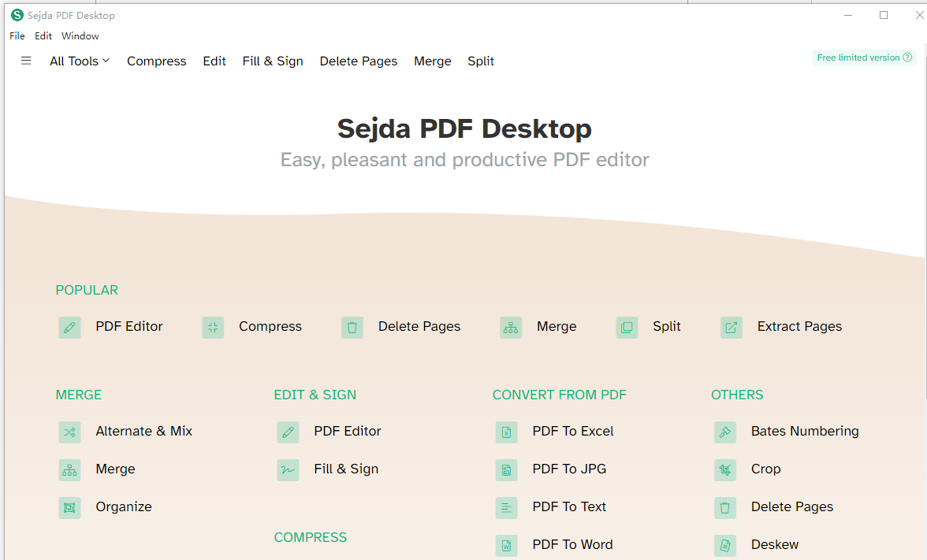Open the Deskew tool link
Viewport: 927px width, 560px height.
pos(774,545)
